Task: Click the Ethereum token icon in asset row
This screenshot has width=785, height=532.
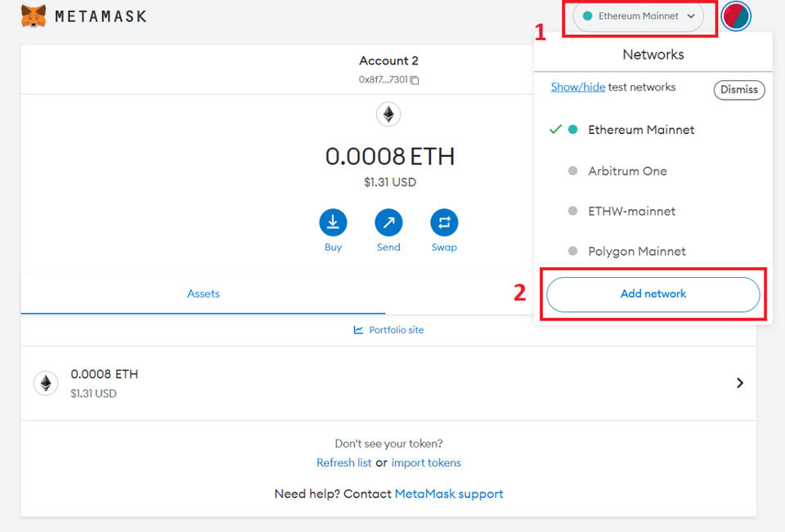Action: pos(46,383)
